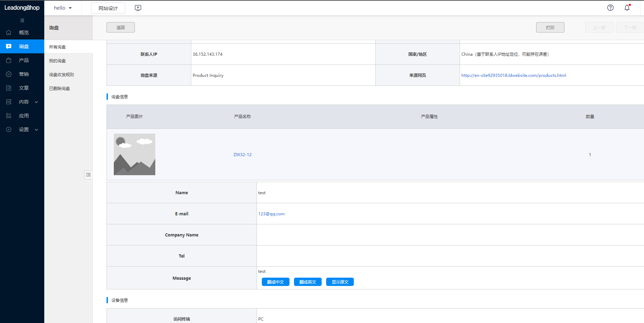Open the notifications bell
The image size is (644, 323).
[x=627, y=8]
